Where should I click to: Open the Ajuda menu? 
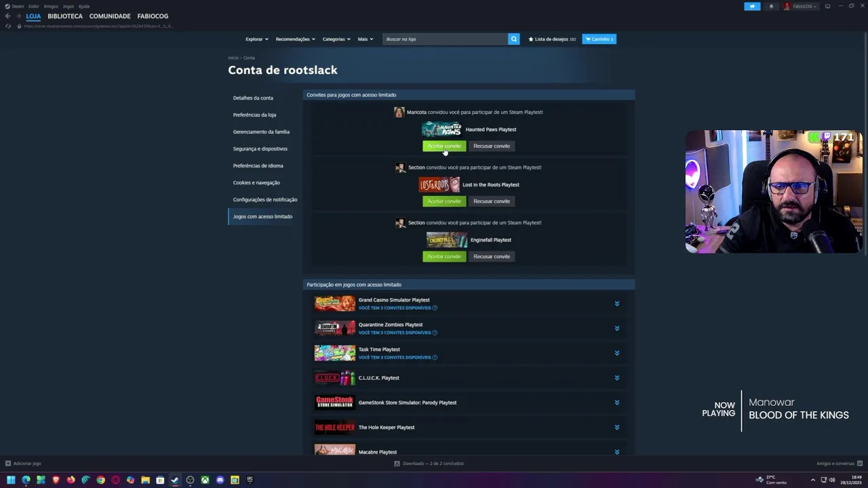(x=83, y=6)
